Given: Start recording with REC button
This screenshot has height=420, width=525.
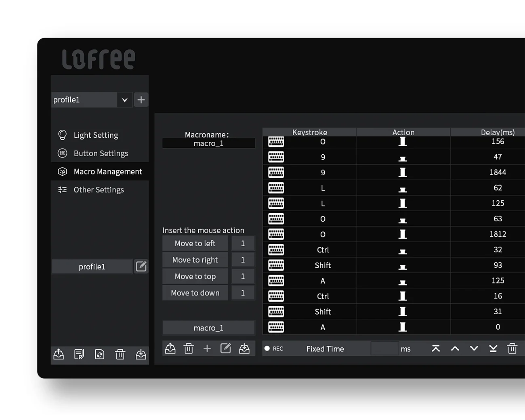Looking at the screenshot, I should (274, 349).
